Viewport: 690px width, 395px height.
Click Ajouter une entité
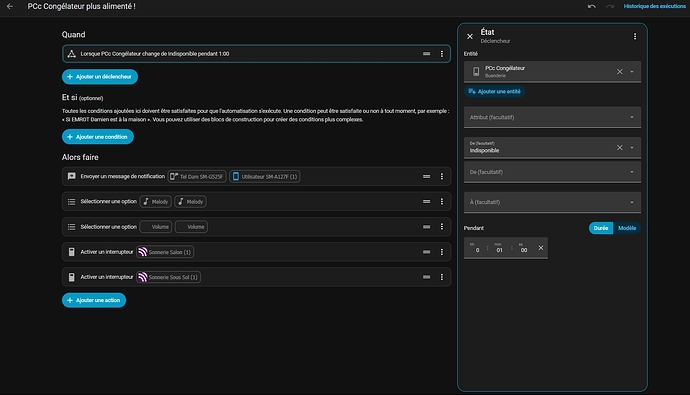pos(495,91)
